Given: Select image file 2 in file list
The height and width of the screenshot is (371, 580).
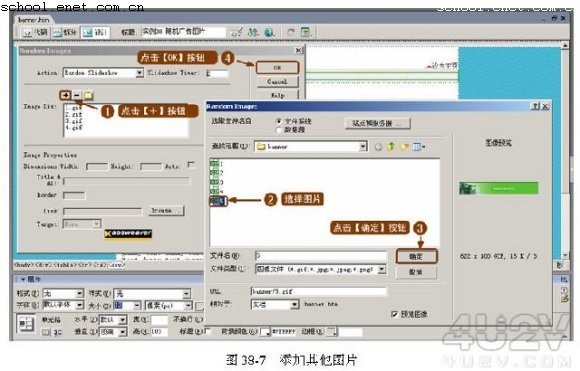Looking at the screenshot, I should click(216, 172).
